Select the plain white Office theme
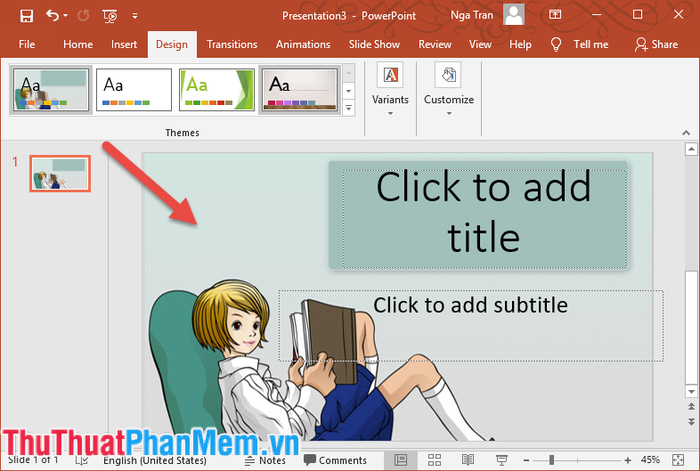Screen dimensions: 700x471 pyautogui.click(x=134, y=89)
